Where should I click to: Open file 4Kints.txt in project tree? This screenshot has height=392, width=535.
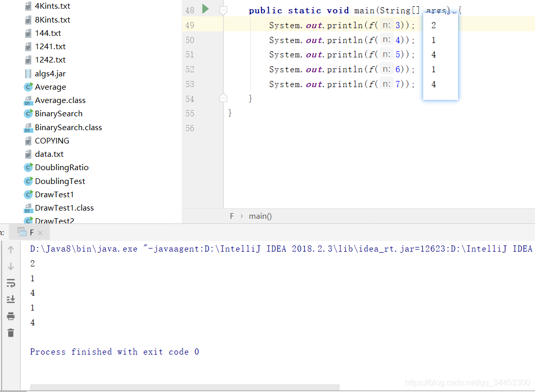(x=52, y=6)
